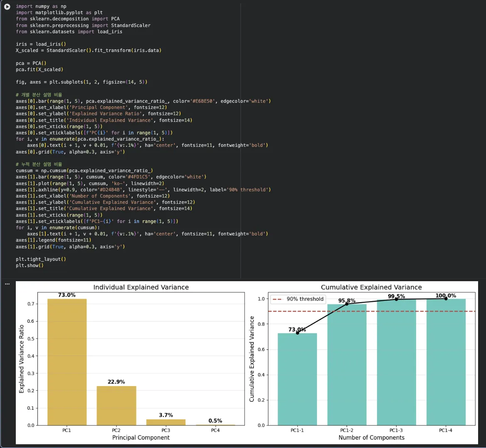Click the 'iris = load_iris()' code line
The height and width of the screenshot is (448, 486).
point(41,44)
